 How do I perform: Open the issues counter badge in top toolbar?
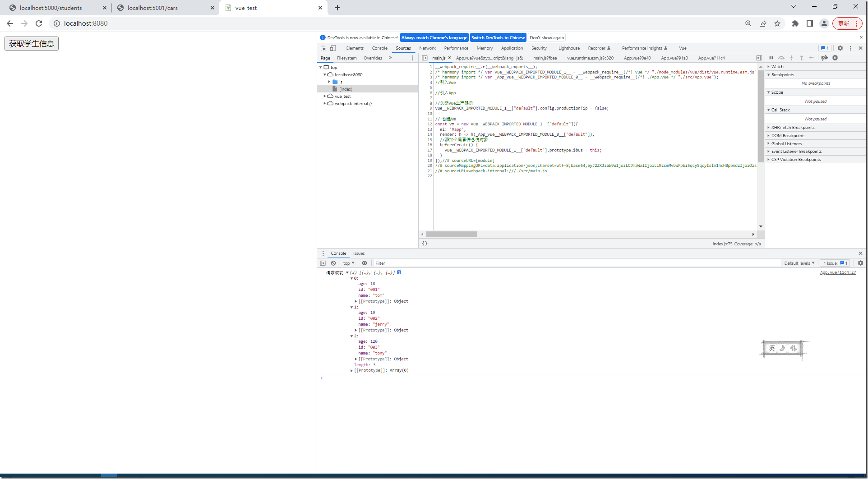click(x=825, y=48)
